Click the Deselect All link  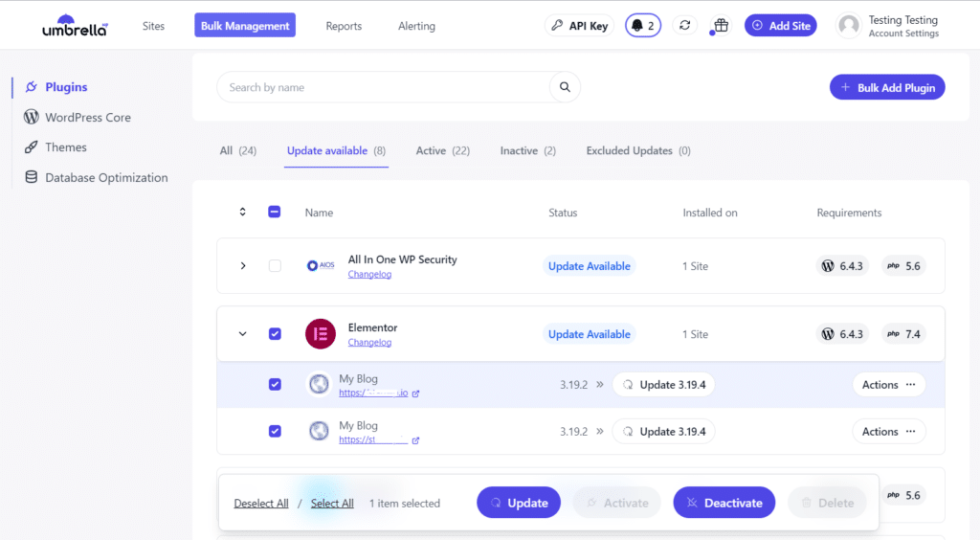[x=261, y=503]
